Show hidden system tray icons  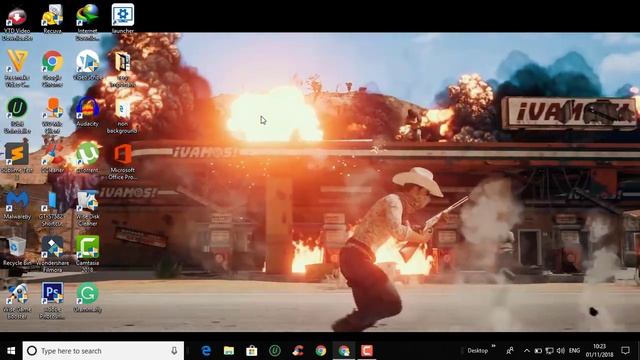(x=527, y=351)
